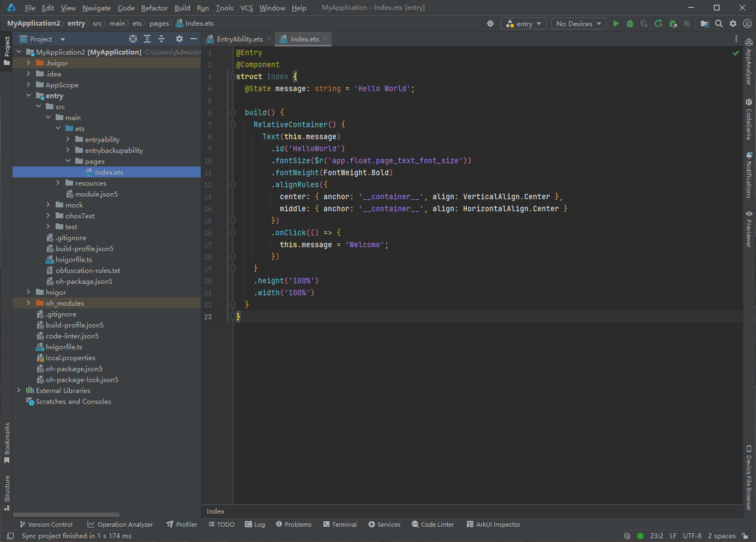Open the user account avatar icon

coord(747,23)
